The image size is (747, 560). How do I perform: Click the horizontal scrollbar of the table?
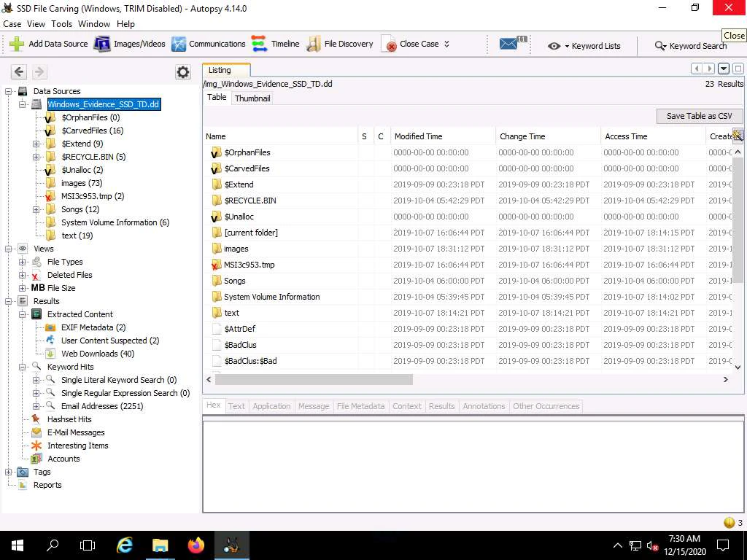(314, 379)
